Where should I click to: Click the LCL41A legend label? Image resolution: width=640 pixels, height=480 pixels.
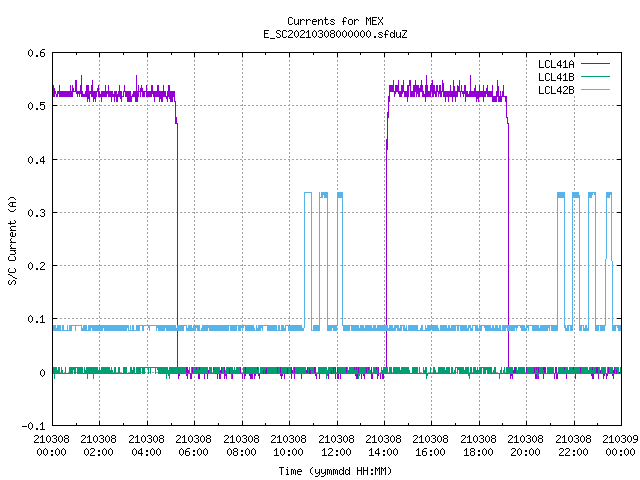(x=556, y=64)
